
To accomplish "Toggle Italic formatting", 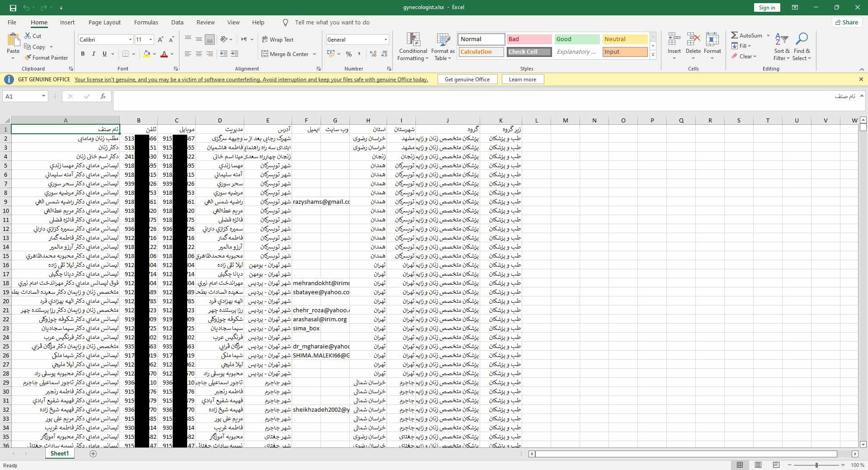I will (x=94, y=54).
